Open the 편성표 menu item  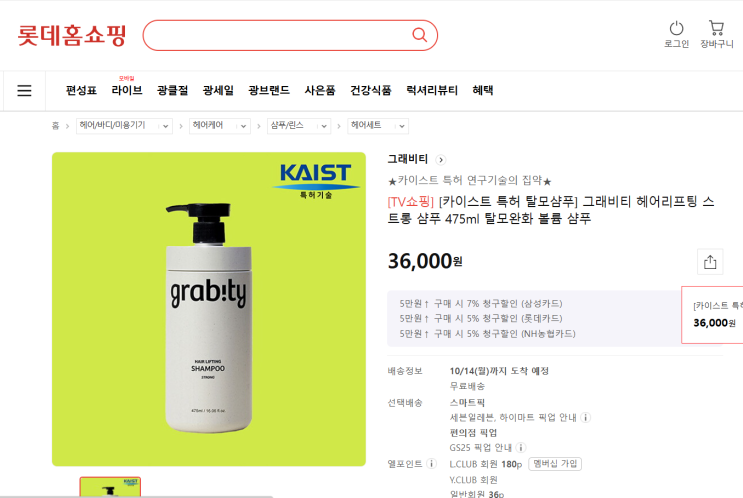[81, 90]
